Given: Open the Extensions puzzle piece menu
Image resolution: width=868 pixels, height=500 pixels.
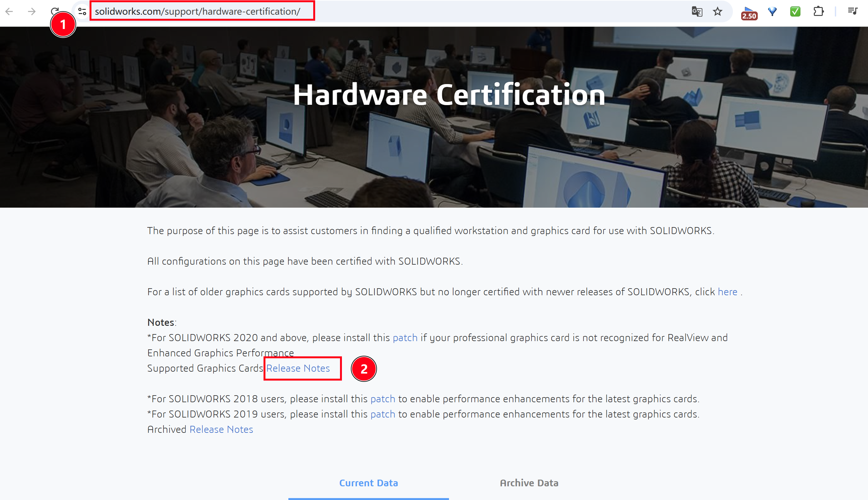Looking at the screenshot, I should [x=819, y=12].
